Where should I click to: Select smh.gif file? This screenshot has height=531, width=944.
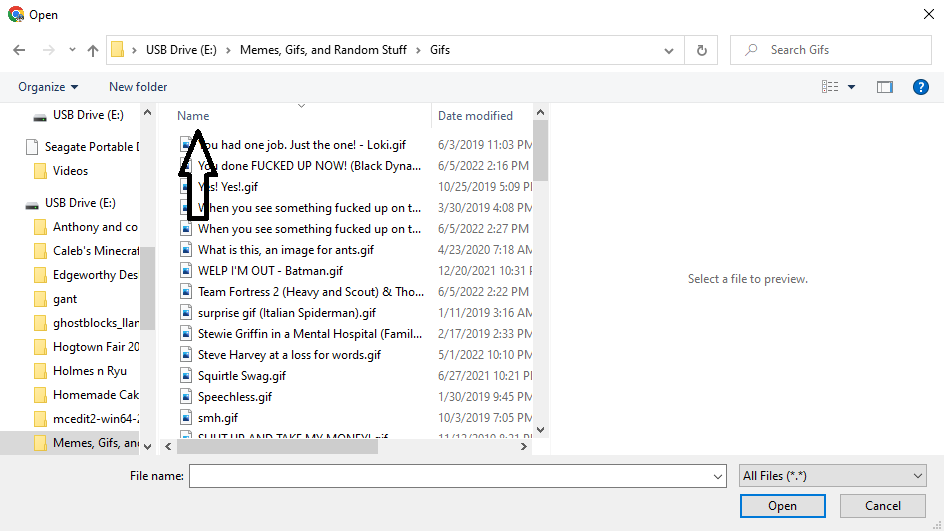coord(218,418)
